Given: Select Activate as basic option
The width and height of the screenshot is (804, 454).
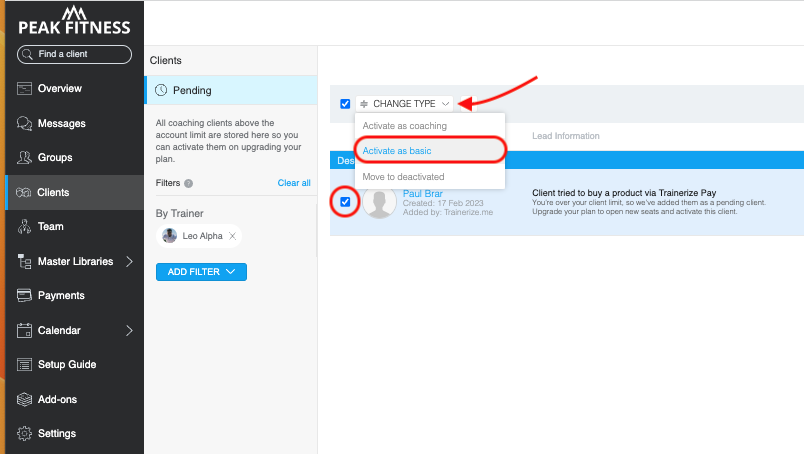Looking at the screenshot, I should click(397, 151).
